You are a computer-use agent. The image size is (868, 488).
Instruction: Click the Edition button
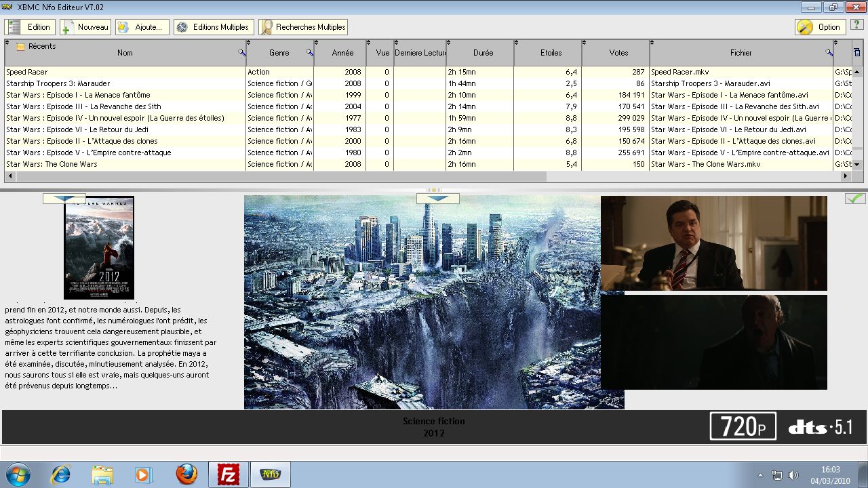29,27
